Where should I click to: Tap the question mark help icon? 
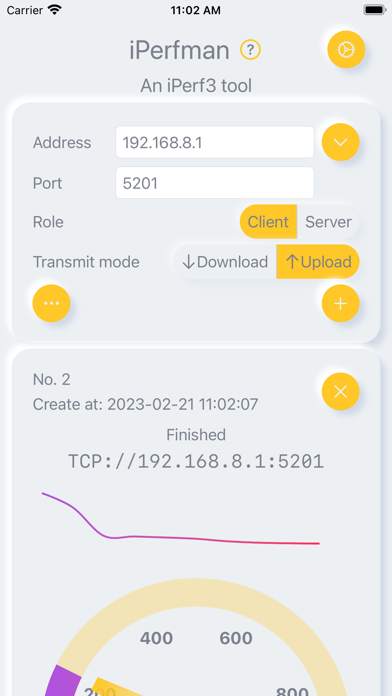[x=250, y=50]
